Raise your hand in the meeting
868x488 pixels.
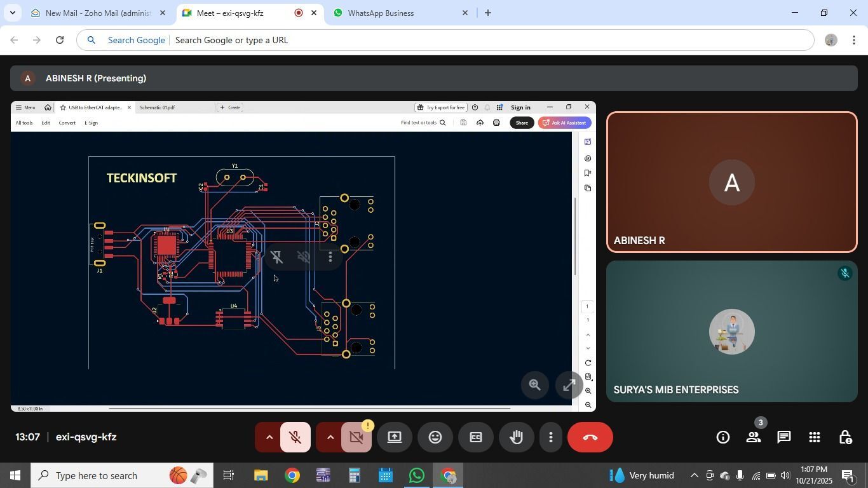516,437
